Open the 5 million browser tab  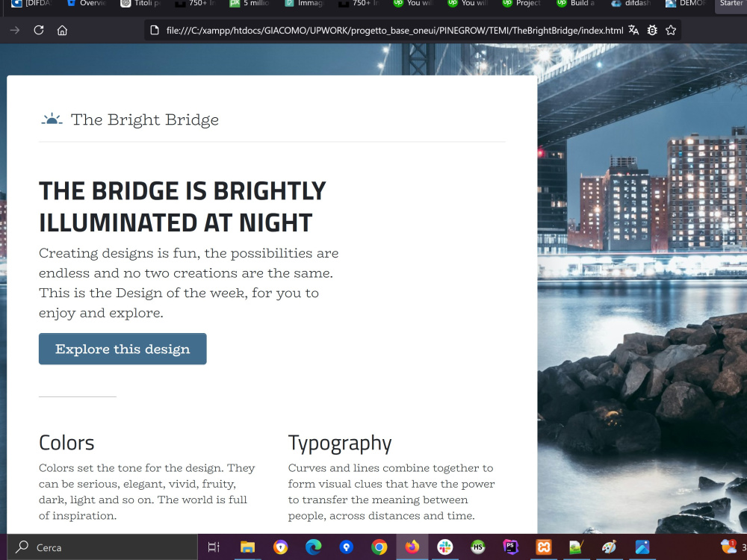tap(249, 4)
